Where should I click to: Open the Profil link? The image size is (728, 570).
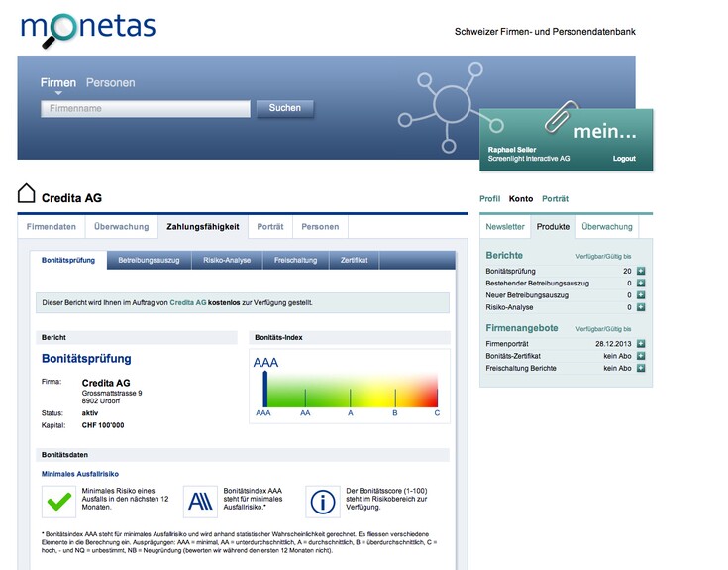point(490,199)
